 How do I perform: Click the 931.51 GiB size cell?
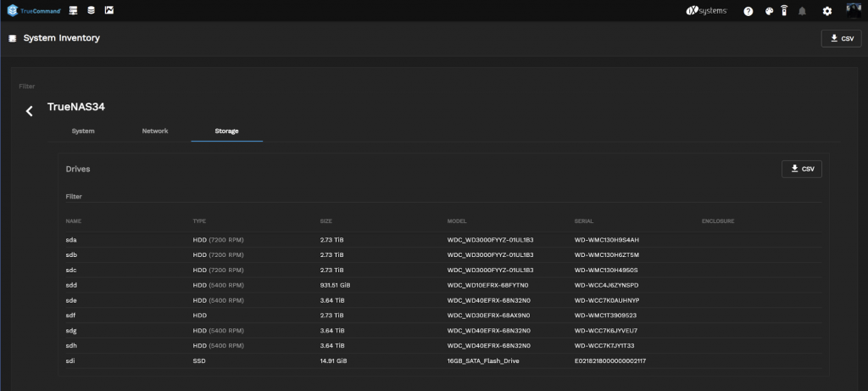coord(335,285)
